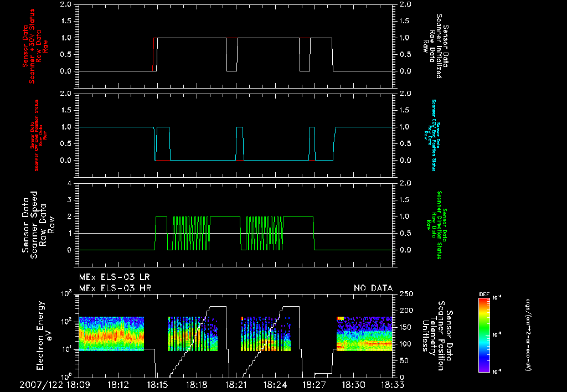This screenshot has height=392, width=567.
Task: Click the first spectrogram block starting at 18:09
Action: 111,334
